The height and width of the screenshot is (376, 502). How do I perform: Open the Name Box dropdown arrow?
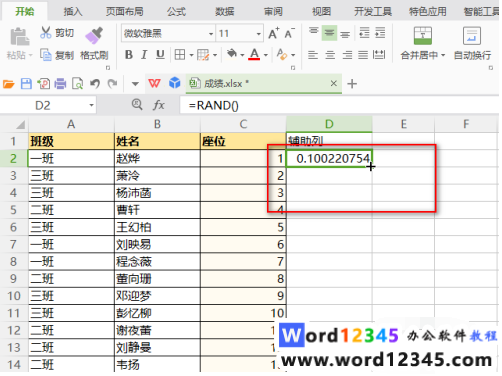[x=91, y=106]
